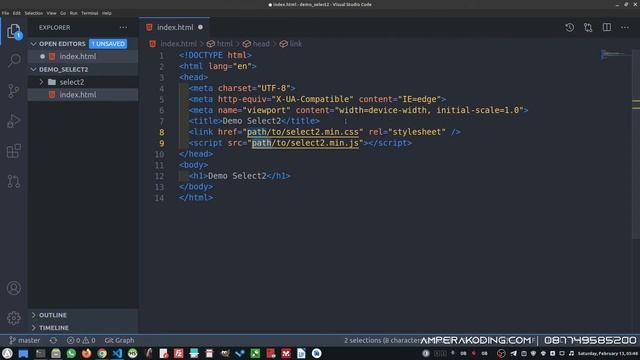Screen dimensions: 640x360
Task: Click the h1 Demo Select2 text on line 12
Action: pyautogui.click(x=237, y=176)
